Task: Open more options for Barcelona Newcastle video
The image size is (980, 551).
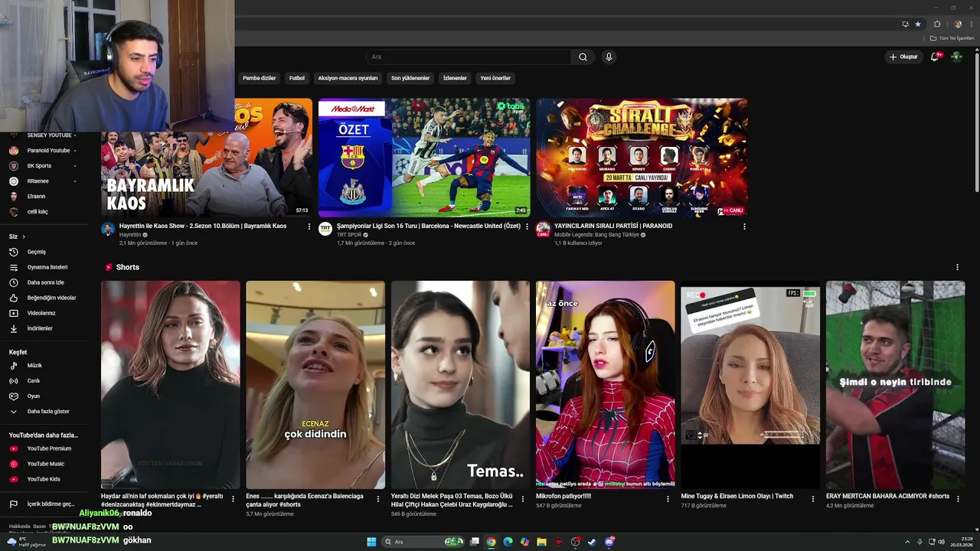Action: click(x=527, y=227)
